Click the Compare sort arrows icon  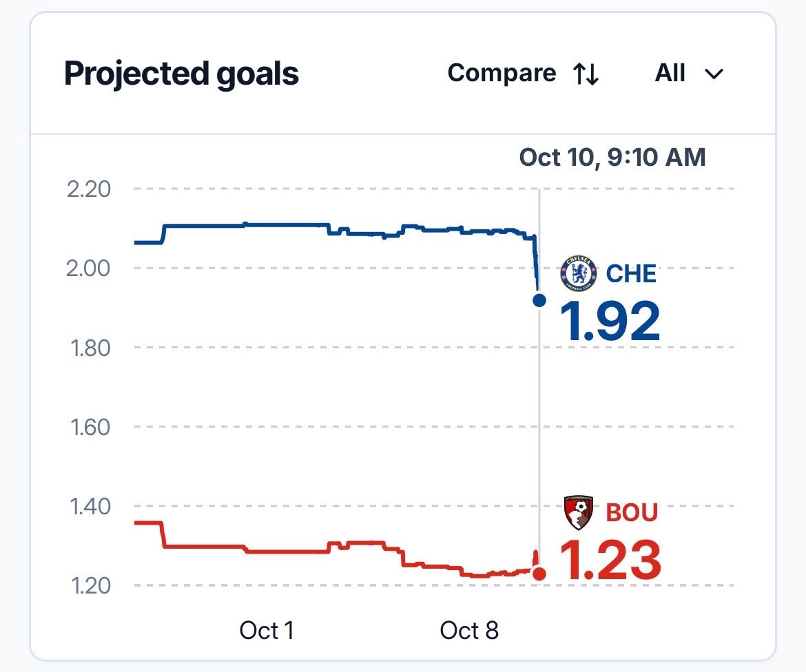[586, 74]
